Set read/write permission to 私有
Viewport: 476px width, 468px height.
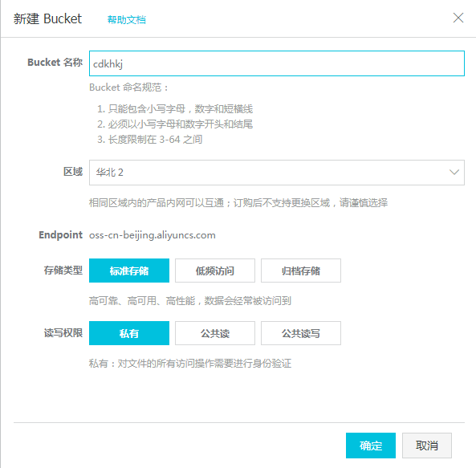pos(129,333)
